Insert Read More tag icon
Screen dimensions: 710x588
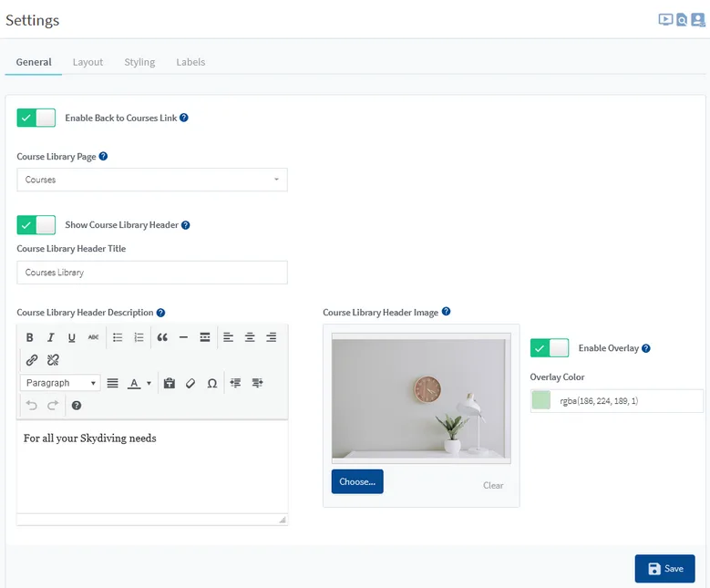click(x=205, y=337)
